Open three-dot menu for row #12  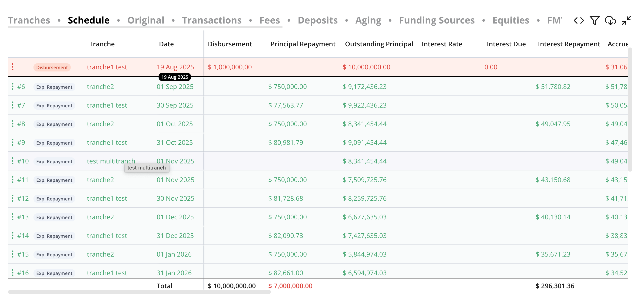[x=13, y=198]
